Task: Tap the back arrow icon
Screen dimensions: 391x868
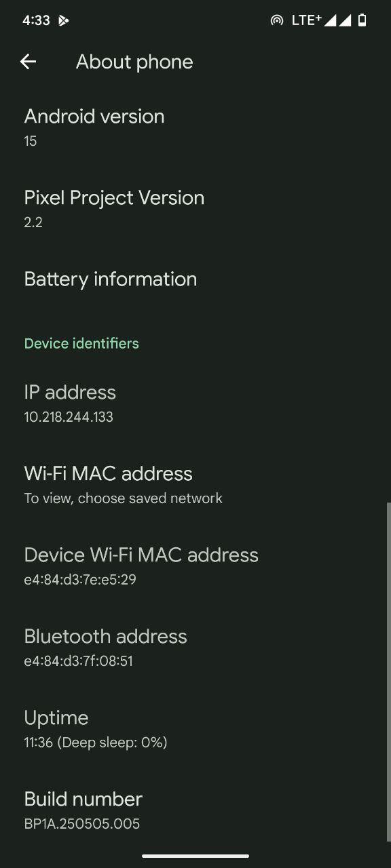Action: click(28, 62)
